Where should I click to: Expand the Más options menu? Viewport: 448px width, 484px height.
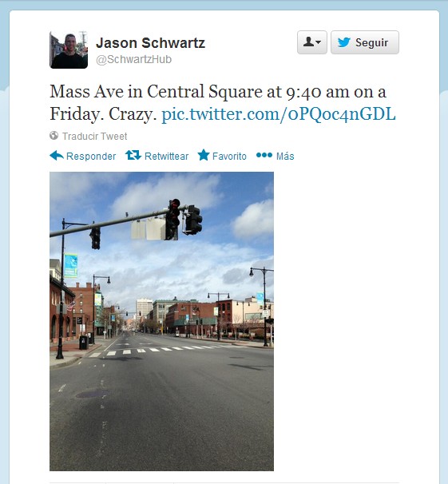(285, 157)
